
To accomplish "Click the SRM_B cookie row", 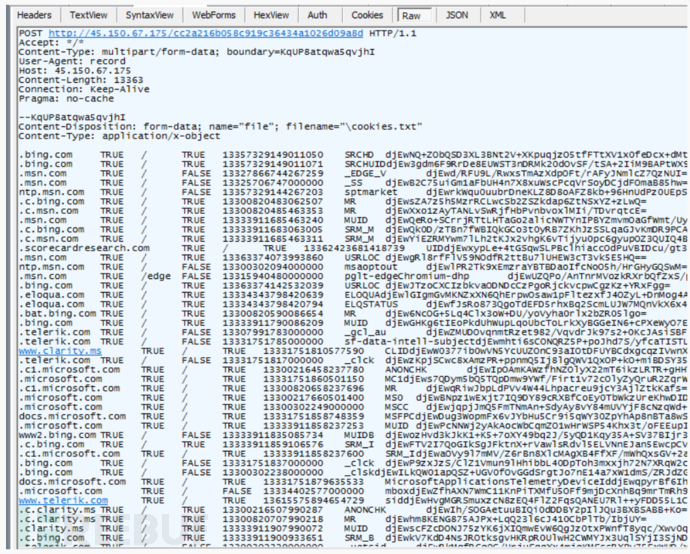I will 353,538.
